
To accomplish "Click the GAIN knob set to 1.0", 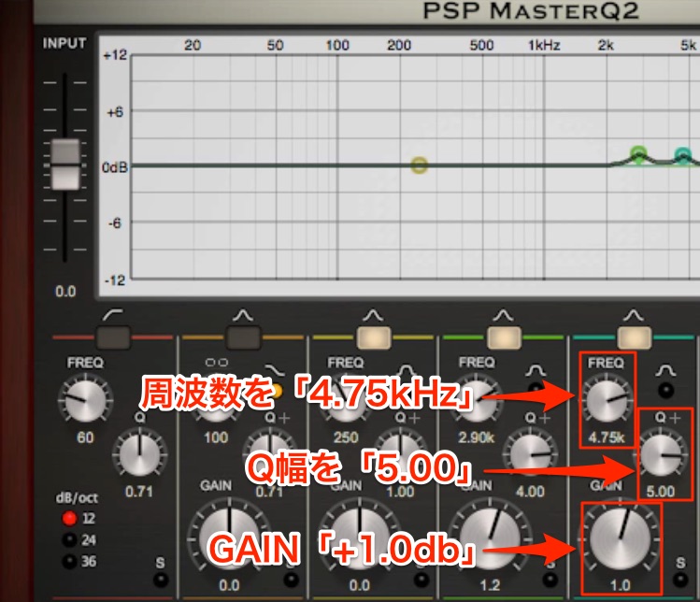I will (620, 537).
